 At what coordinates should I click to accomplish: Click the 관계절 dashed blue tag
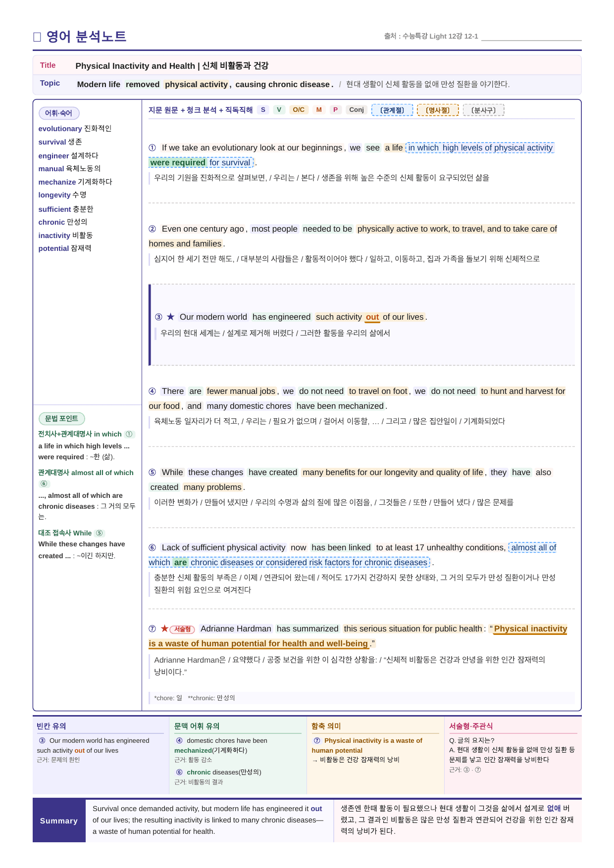pos(392,110)
